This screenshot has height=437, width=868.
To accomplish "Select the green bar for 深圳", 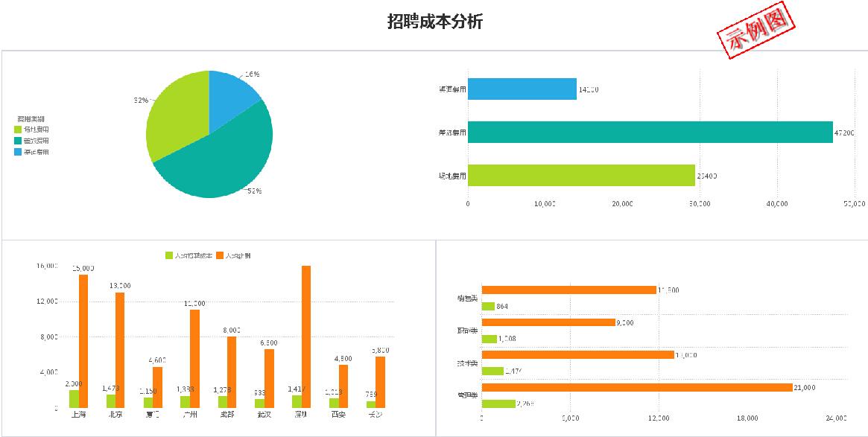I will [297, 402].
